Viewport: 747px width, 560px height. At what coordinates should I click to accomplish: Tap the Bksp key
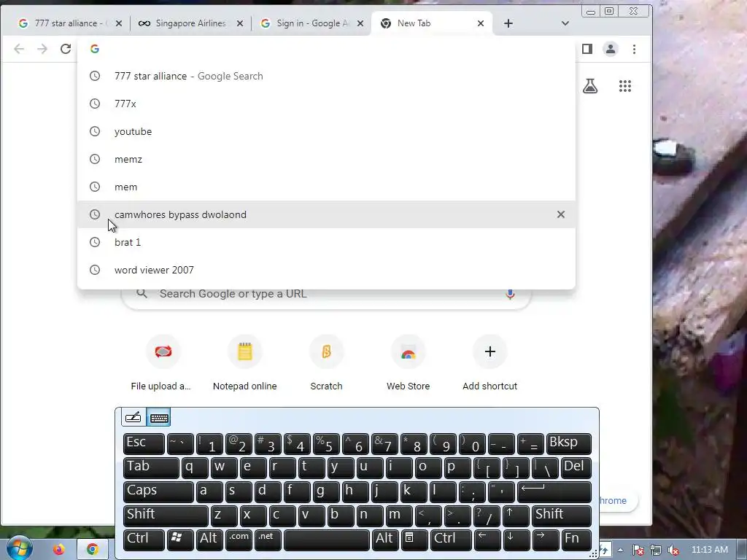pos(568,444)
